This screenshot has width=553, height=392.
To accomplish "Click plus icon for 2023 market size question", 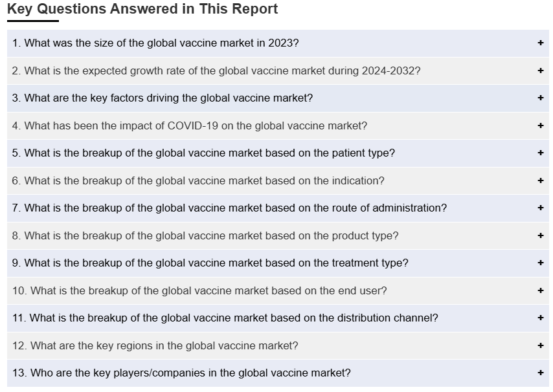I will click(541, 43).
